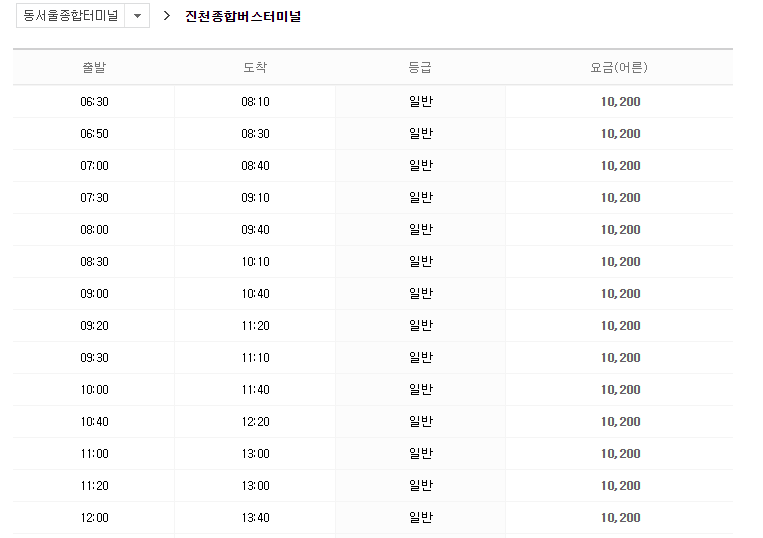Viewport: 763px width, 538px height.
Task: Pick the bus arriving at 09:10
Action: point(255,198)
